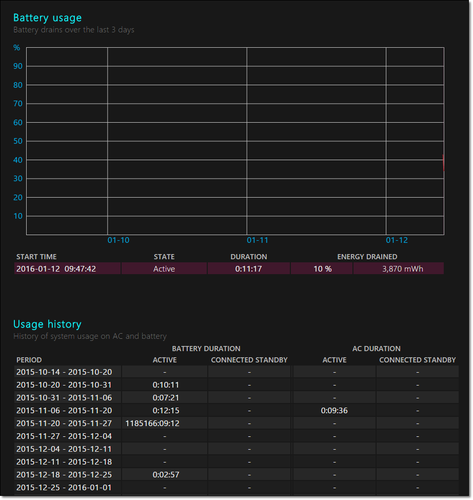Click the 90 percent axis label
This screenshot has height=500, width=473.
[x=18, y=66]
